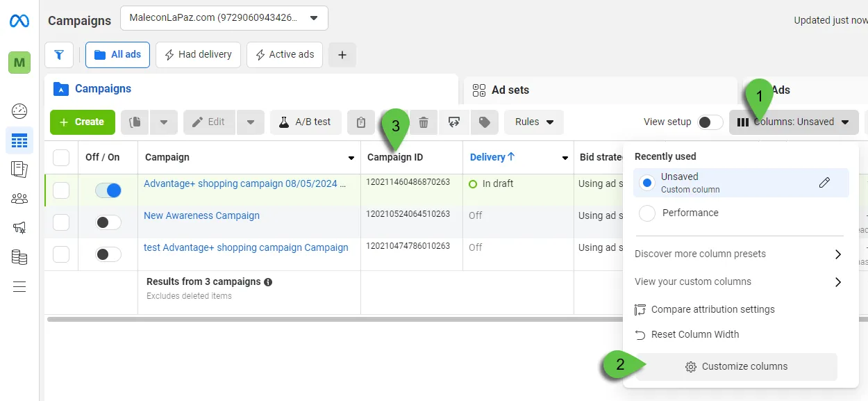Sort by Delivery column header
The height and width of the screenshot is (401, 868).
pyautogui.click(x=492, y=157)
